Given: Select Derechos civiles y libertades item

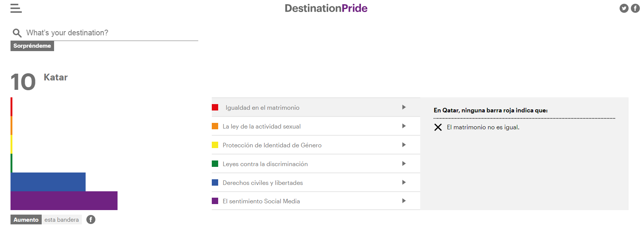Looking at the screenshot, I should pyautogui.click(x=262, y=183).
